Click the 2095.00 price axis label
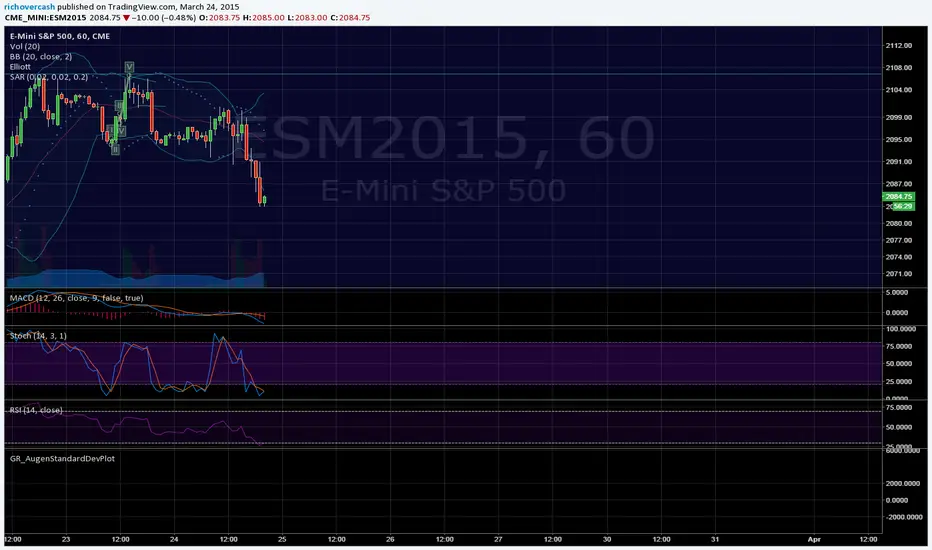The height and width of the screenshot is (550, 932). (898, 140)
